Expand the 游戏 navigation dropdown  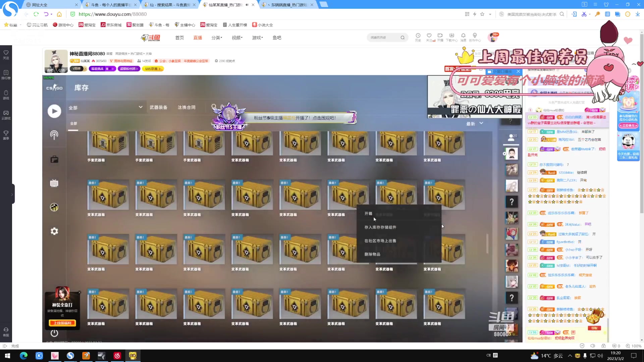[x=258, y=38]
